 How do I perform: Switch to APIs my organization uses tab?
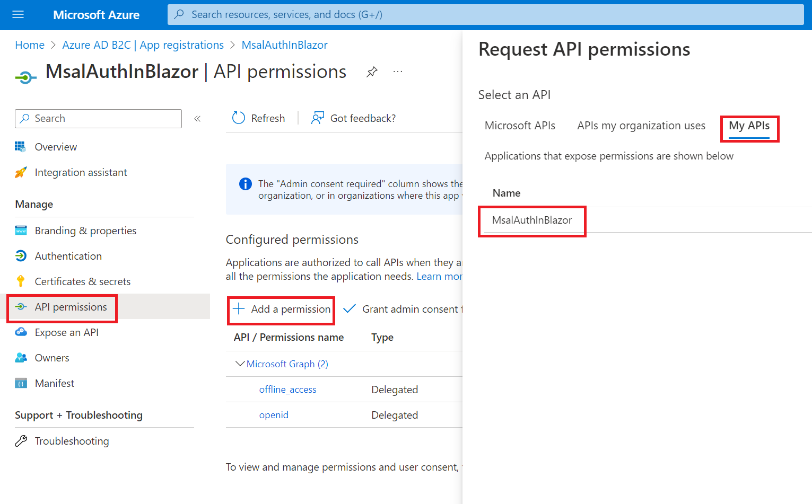click(641, 126)
